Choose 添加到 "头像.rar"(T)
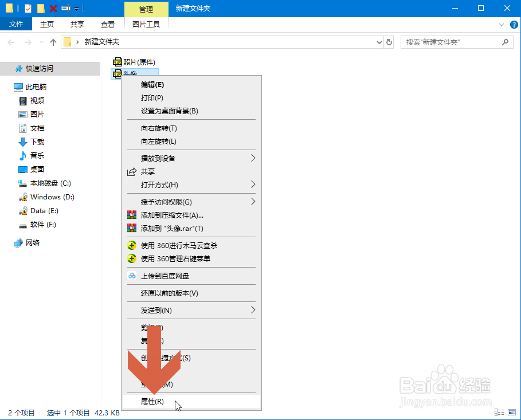The image size is (521, 420). click(x=191, y=229)
